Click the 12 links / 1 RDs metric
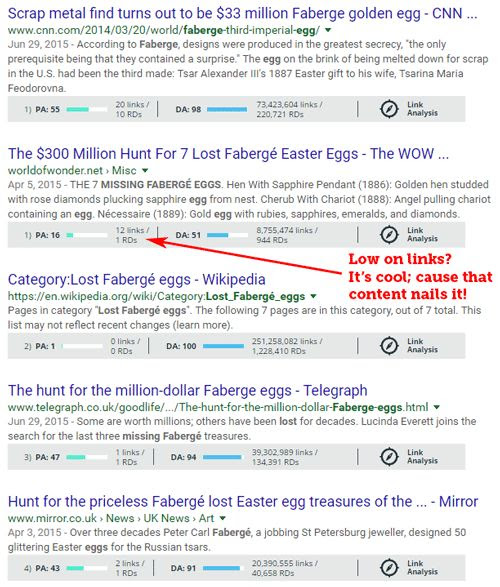The height and width of the screenshot is (587, 500). click(132, 235)
